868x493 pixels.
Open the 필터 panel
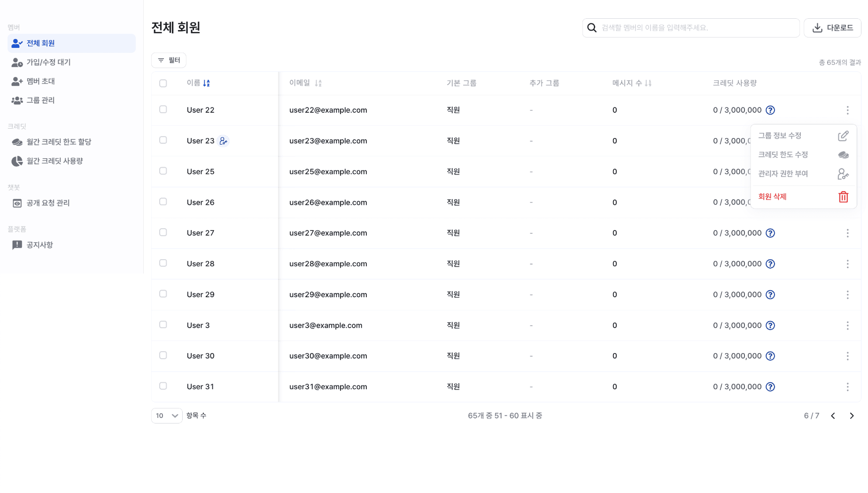coord(169,60)
